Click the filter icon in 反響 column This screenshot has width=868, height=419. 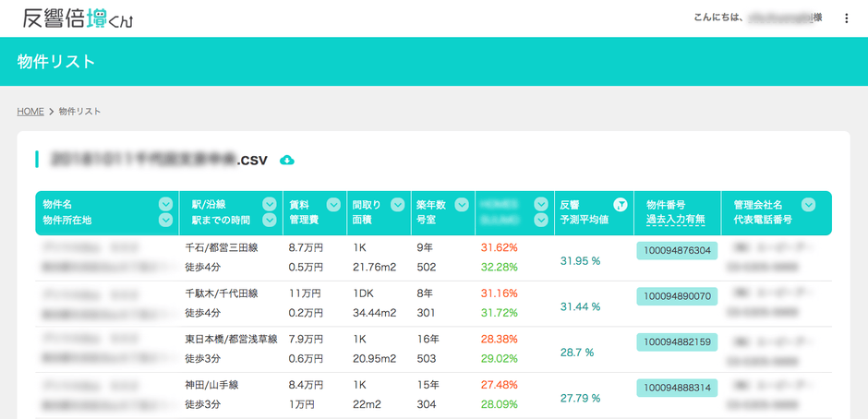tap(621, 205)
